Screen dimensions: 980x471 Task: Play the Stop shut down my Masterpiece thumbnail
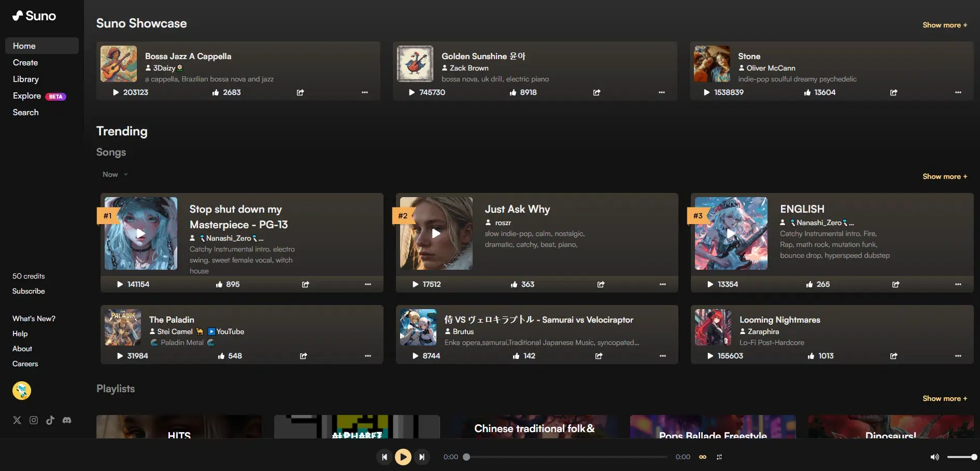pyautogui.click(x=141, y=233)
